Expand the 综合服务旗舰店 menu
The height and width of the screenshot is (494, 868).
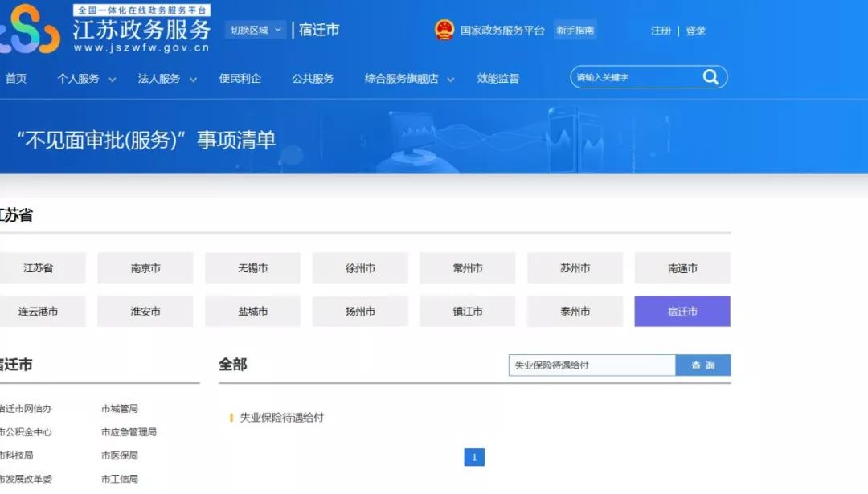[409, 79]
